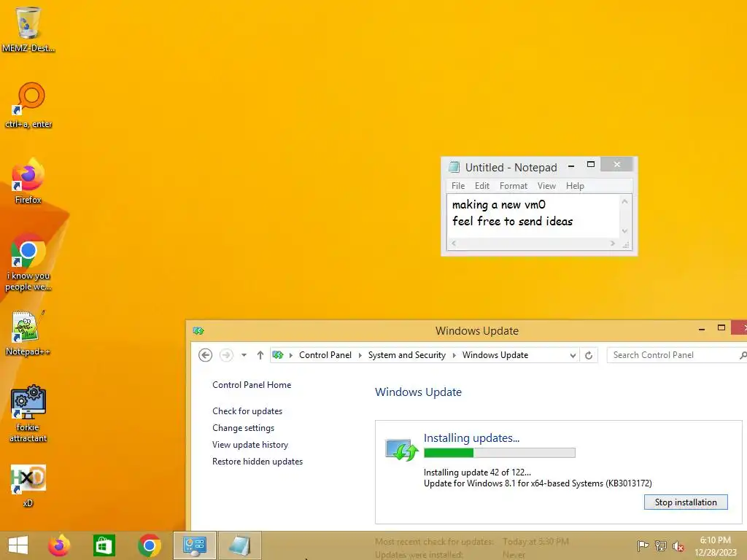Image resolution: width=747 pixels, height=560 pixels.
Task: Click Restore hidden updates link
Action: click(x=258, y=462)
